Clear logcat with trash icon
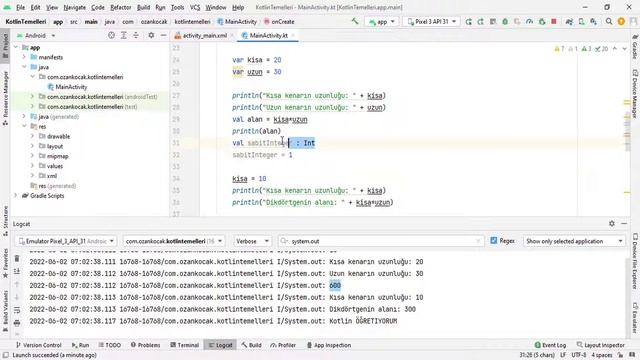 click(x=17, y=258)
